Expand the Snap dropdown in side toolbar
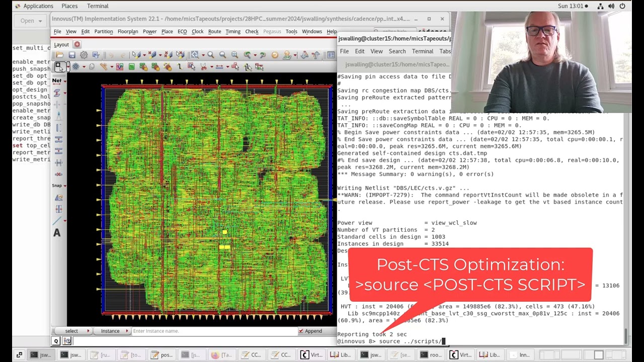The width and height of the screenshot is (644, 362). (x=65, y=186)
